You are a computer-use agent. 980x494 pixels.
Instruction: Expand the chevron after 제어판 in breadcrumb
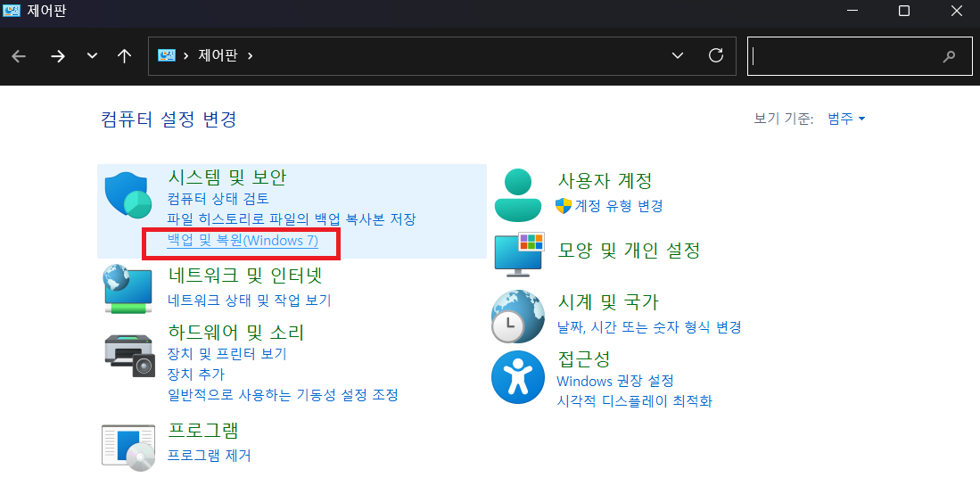pos(250,55)
